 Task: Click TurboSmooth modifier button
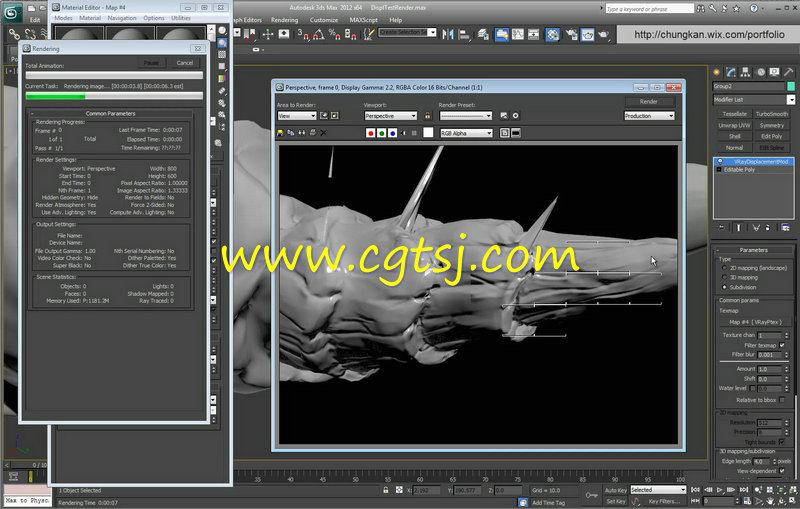pyautogui.click(x=771, y=114)
